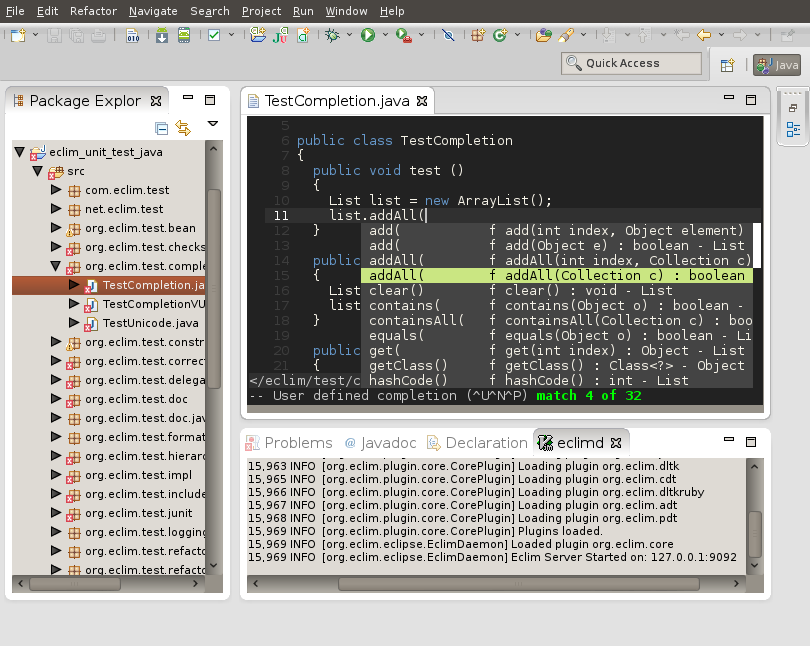The image size is (810, 646).
Task: Toggle the Skip All Breakpoints icon
Action: pos(448,35)
